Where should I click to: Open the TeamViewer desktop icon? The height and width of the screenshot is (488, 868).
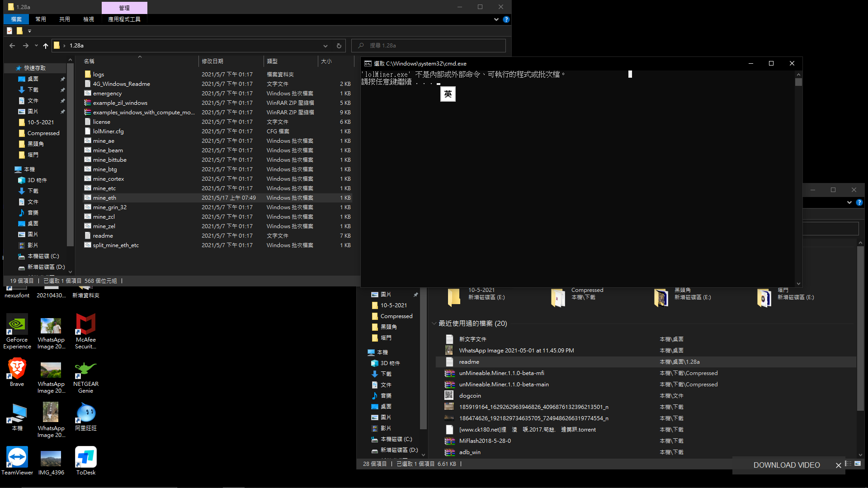17,461
